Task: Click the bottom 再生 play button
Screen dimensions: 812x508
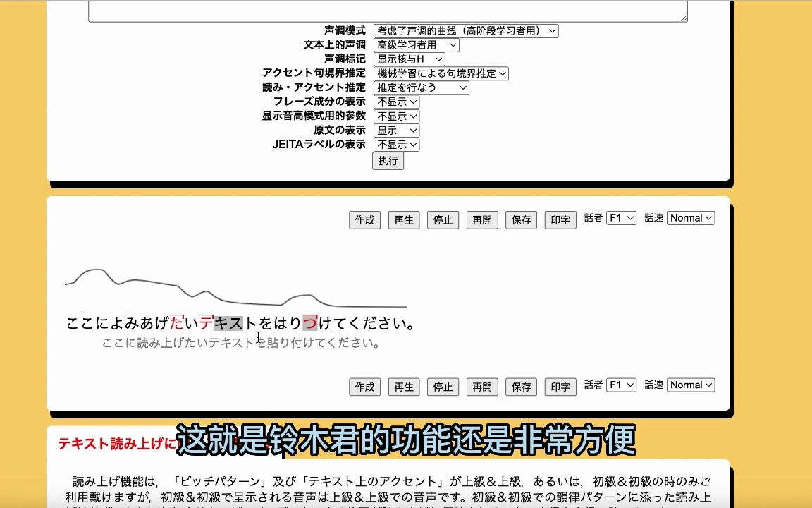Action: [x=403, y=386]
